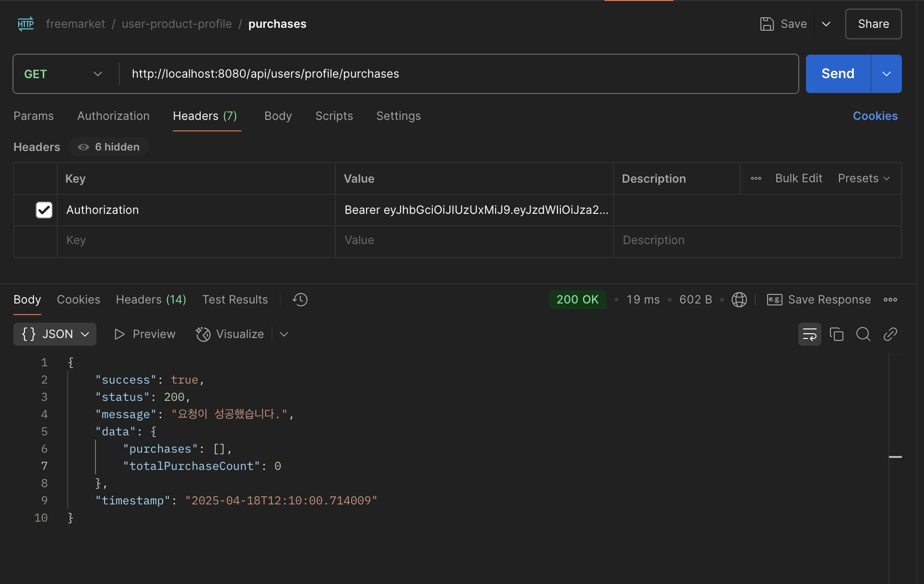Open response history clock icon
Image resolution: width=924 pixels, height=584 pixels.
(x=300, y=300)
